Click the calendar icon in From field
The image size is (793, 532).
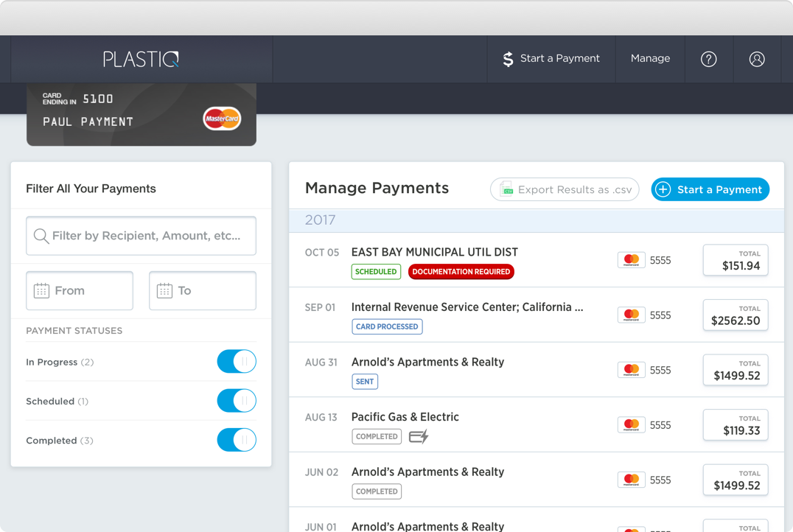pos(41,290)
